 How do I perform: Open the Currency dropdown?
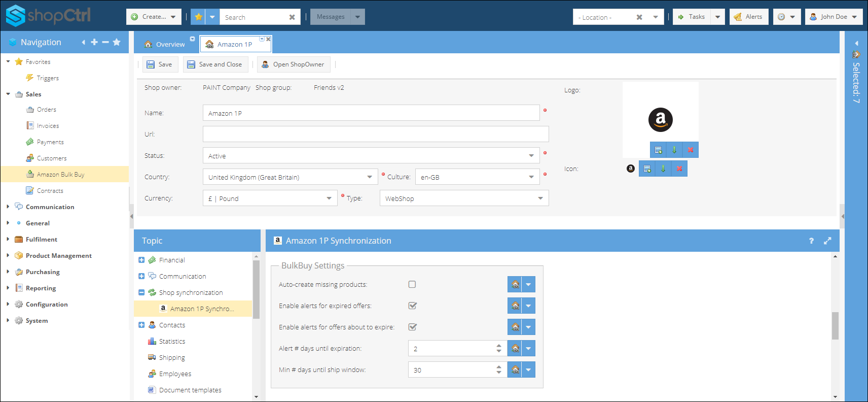[329, 198]
